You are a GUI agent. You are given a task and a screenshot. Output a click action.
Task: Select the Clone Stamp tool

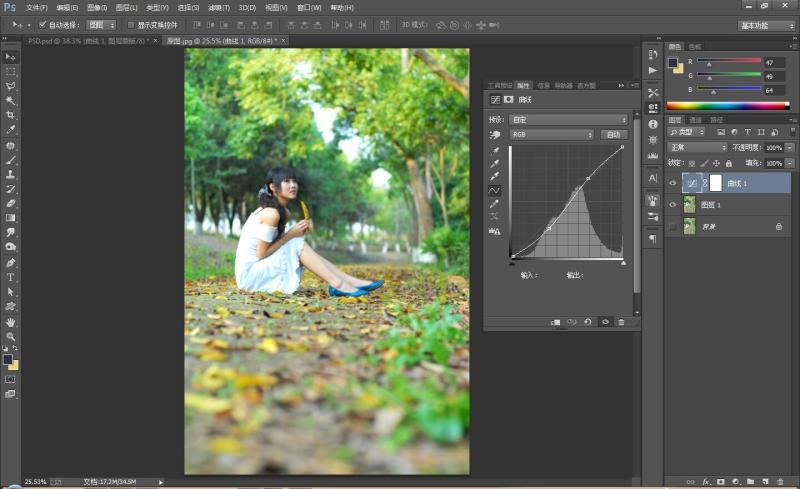[10, 175]
